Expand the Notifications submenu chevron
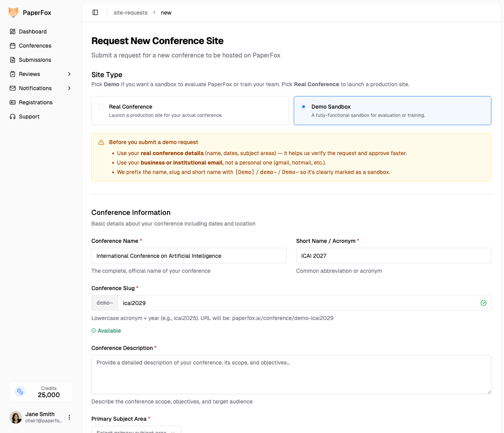 (69, 88)
